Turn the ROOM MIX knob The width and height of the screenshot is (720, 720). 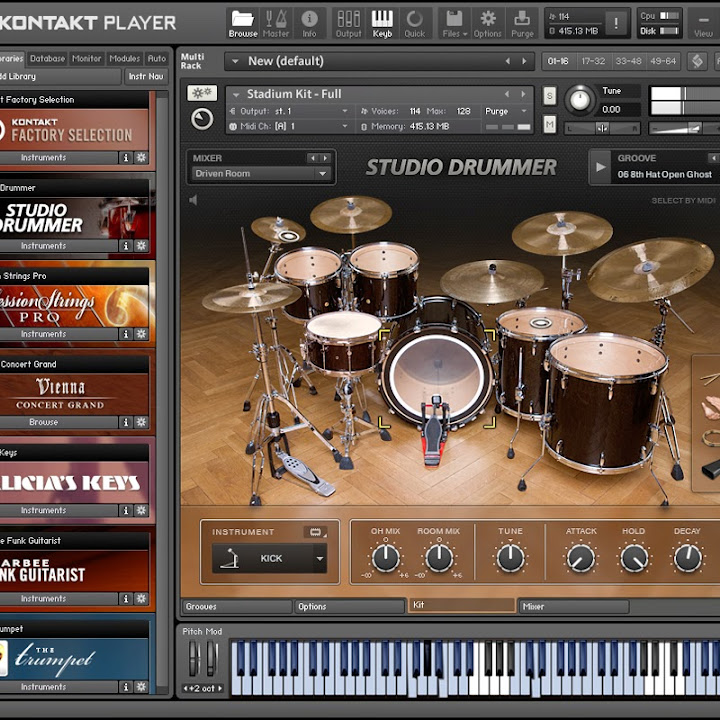coord(439,557)
